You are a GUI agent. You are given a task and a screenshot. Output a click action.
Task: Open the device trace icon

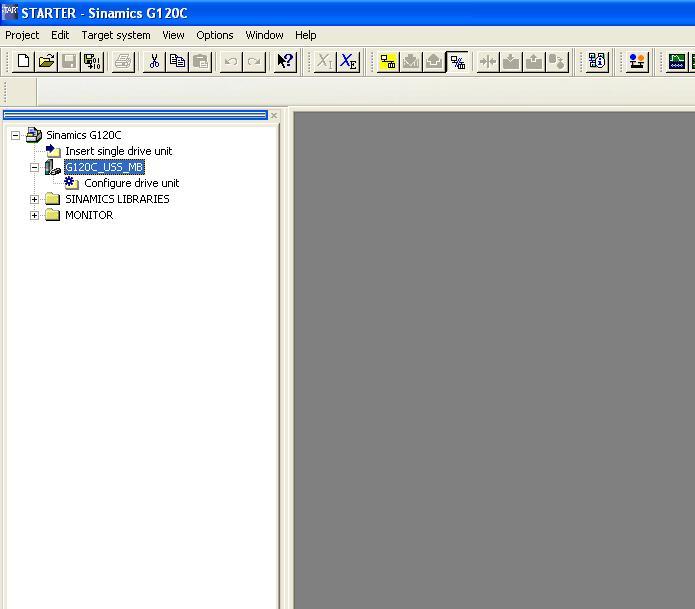click(676, 61)
